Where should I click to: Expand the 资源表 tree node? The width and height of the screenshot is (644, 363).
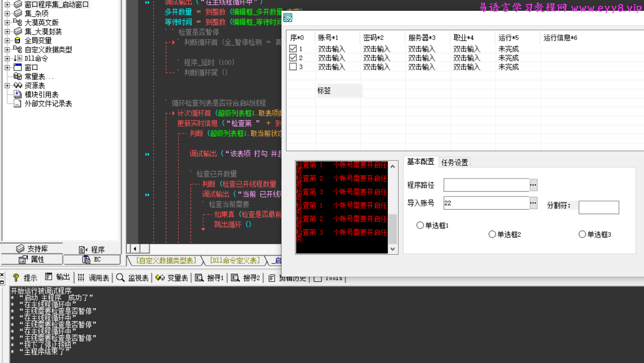pos(7,85)
